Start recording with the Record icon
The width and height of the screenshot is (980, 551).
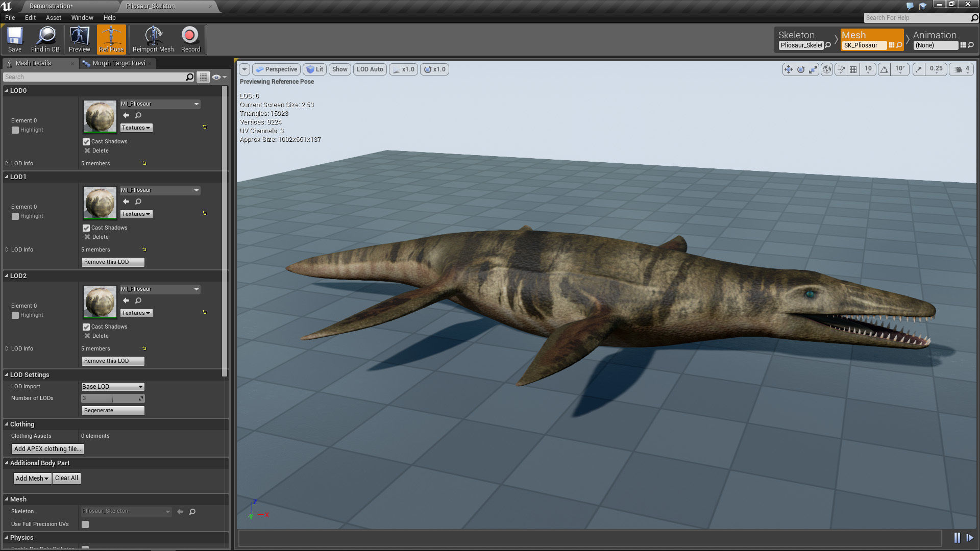click(190, 39)
